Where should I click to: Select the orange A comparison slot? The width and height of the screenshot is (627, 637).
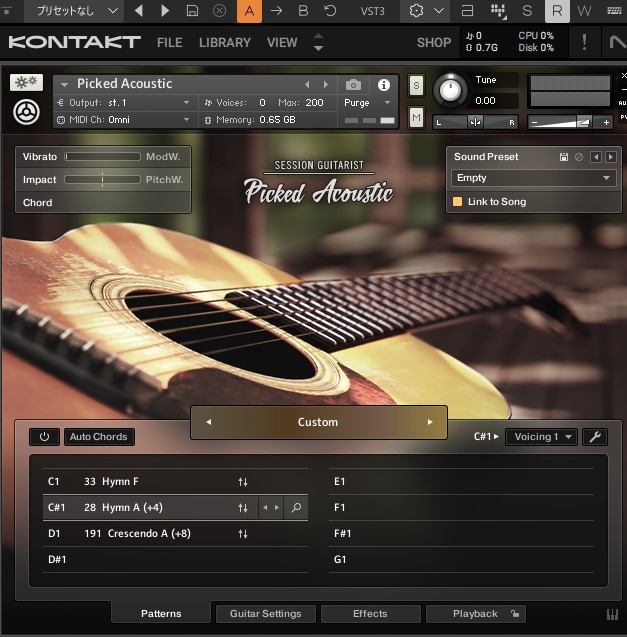[249, 11]
